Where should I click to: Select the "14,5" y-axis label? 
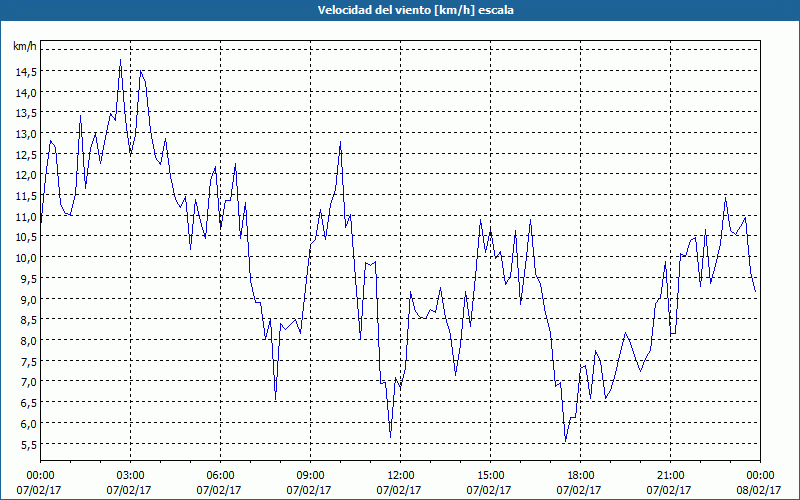coord(26,72)
